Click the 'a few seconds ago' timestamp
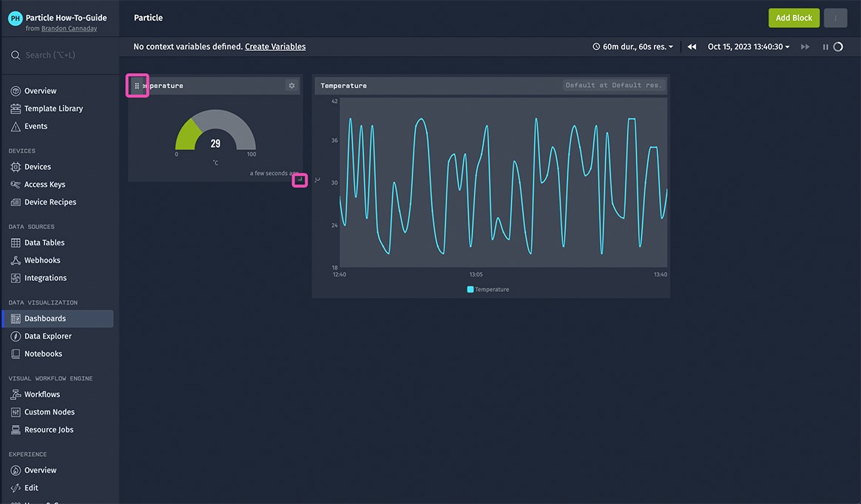This screenshot has height=504, width=861. (x=274, y=174)
